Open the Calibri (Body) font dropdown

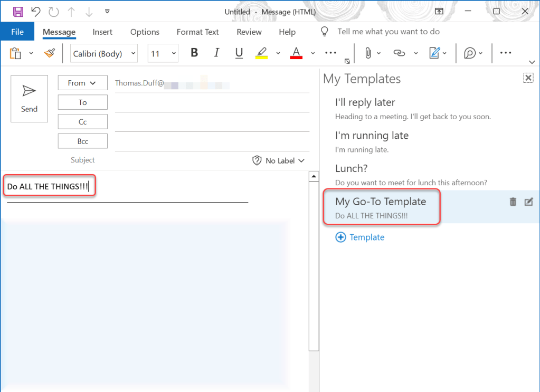point(103,53)
